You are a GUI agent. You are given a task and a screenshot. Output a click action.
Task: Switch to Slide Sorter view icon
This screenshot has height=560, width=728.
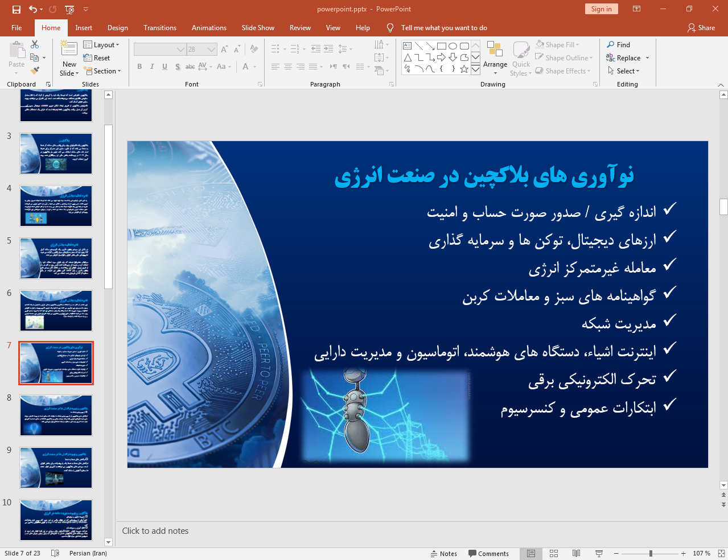point(554,553)
